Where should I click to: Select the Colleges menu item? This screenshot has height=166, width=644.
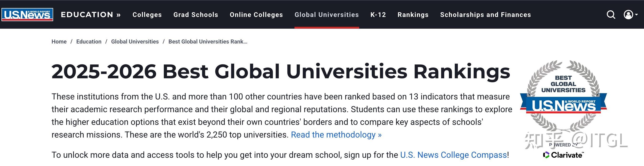147,15
